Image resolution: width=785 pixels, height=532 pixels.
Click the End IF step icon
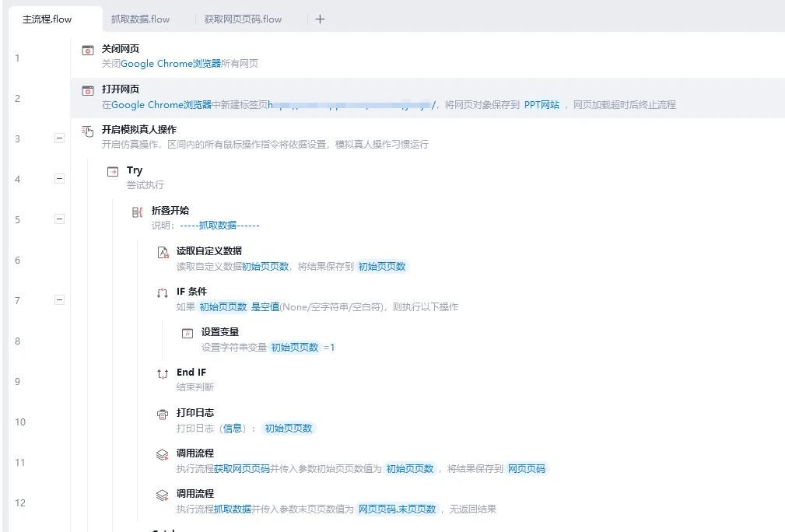click(161, 375)
